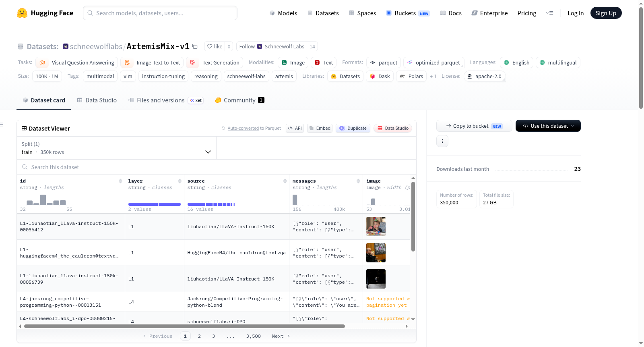Viewport: 644px width, 347px height.
Task: Open the Datasets library tag
Action: 345,76
